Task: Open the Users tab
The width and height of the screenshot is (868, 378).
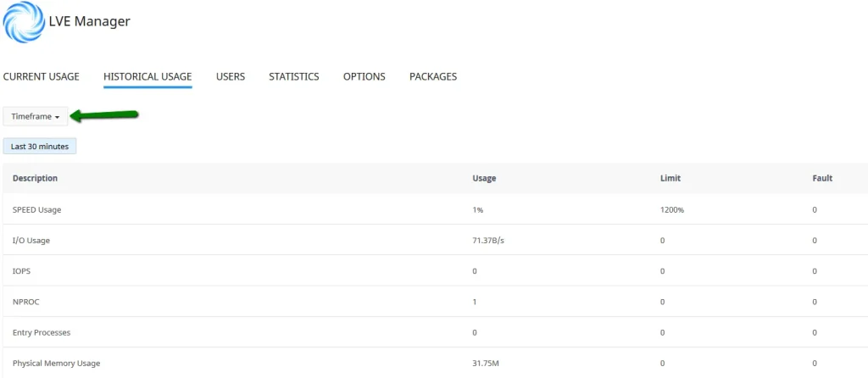Action: pyautogui.click(x=231, y=77)
